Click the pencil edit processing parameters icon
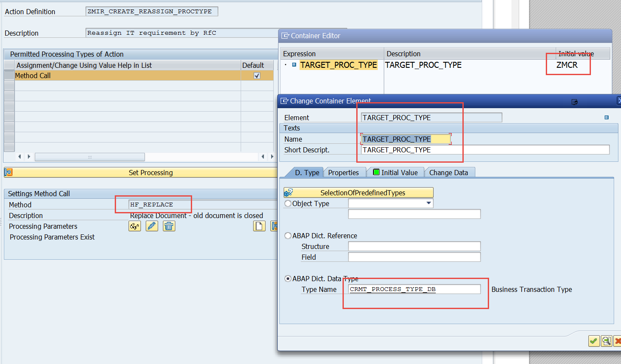621x364 pixels. 152,226
